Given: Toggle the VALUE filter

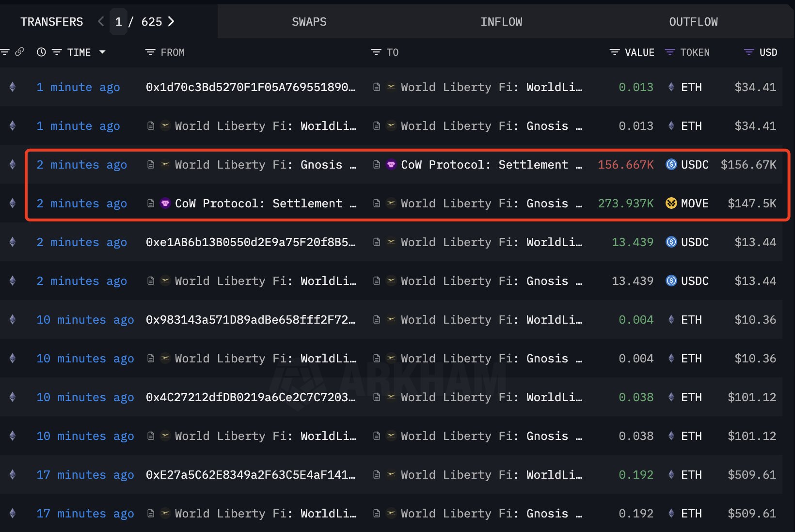Looking at the screenshot, I should tap(614, 52).
